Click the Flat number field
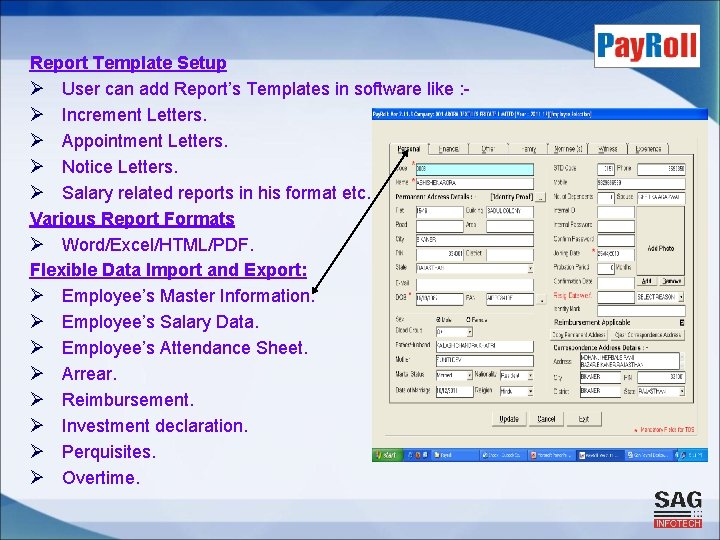The width and height of the screenshot is (720, 540). (x=439, y=211)
